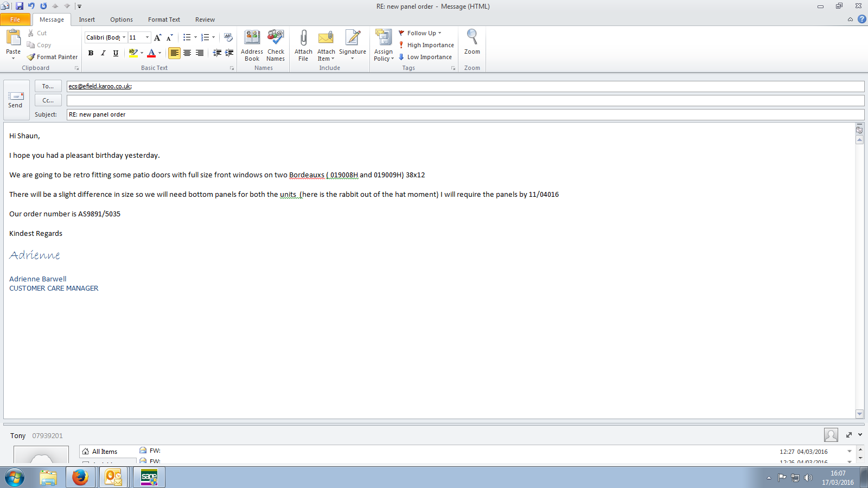Expand the Customize Quick Access Toolbar menu
This screenshot has height=488, width=868.
point(79,7)
